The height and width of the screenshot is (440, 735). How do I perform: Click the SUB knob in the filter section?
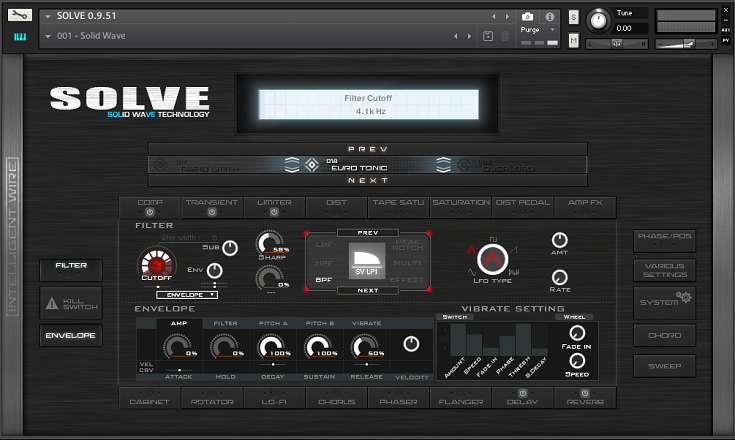[230, 248]
